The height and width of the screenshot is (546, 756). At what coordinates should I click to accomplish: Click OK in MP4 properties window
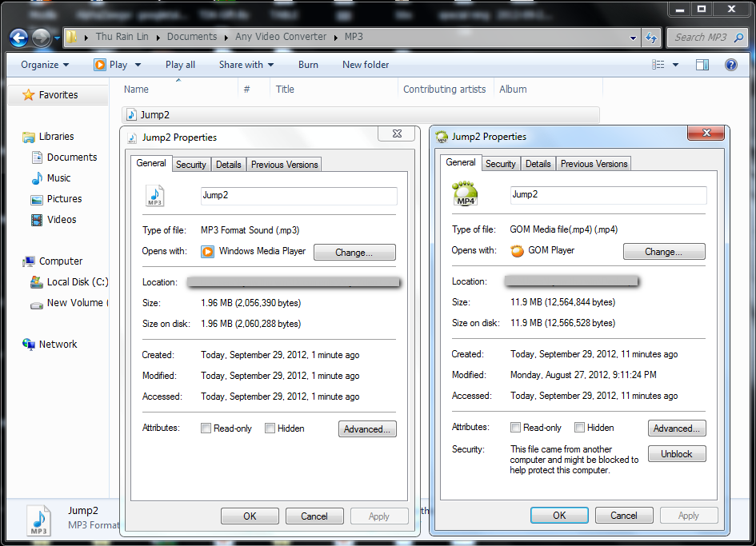[x=559, y=515]
